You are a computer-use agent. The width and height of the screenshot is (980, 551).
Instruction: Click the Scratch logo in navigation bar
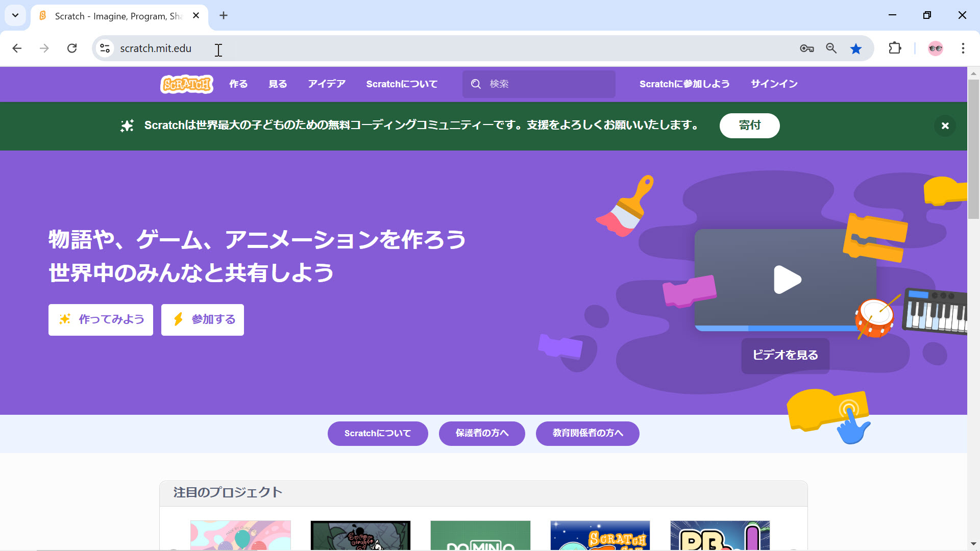(x=187, y=84)
